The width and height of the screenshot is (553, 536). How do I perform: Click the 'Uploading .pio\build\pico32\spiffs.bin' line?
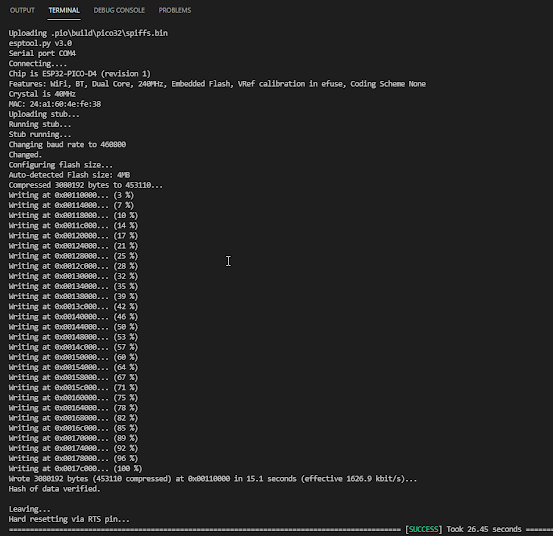click(88, 33)
